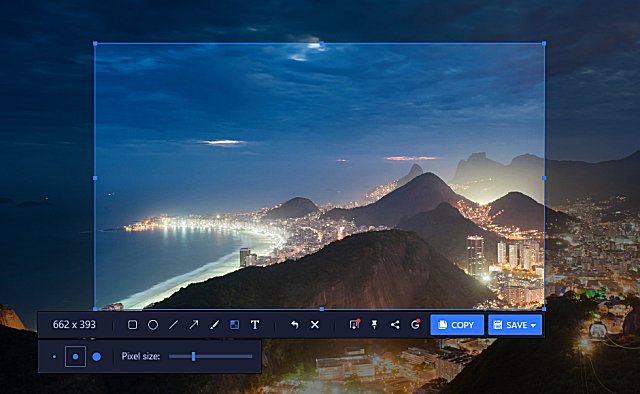The image size is (640, 394).
Task: Choose the straight line tool
Action: click(x=173, y=325)
